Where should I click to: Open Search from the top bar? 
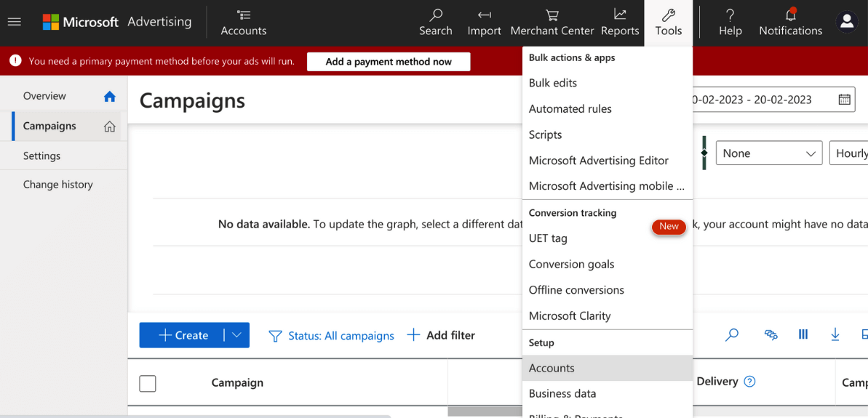436,23
